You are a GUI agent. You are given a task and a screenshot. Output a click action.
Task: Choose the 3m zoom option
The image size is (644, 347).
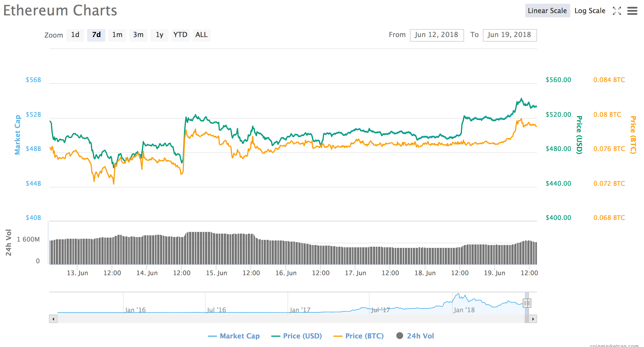138,35
